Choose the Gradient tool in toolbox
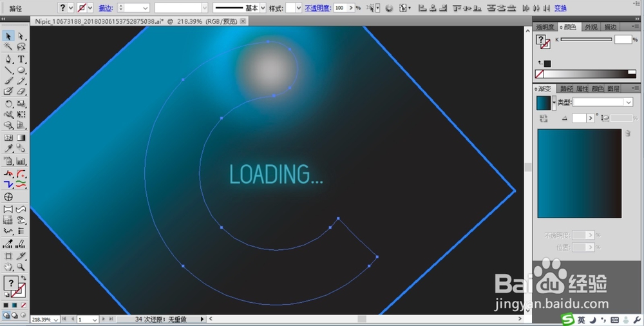 (x=21, y=138)
